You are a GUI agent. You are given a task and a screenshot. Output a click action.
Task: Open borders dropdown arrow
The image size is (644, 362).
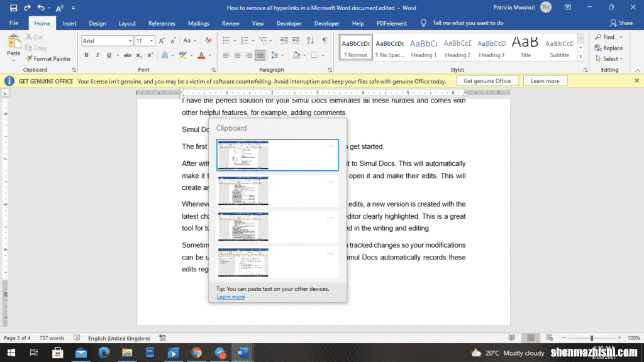[x=323, y=55]
